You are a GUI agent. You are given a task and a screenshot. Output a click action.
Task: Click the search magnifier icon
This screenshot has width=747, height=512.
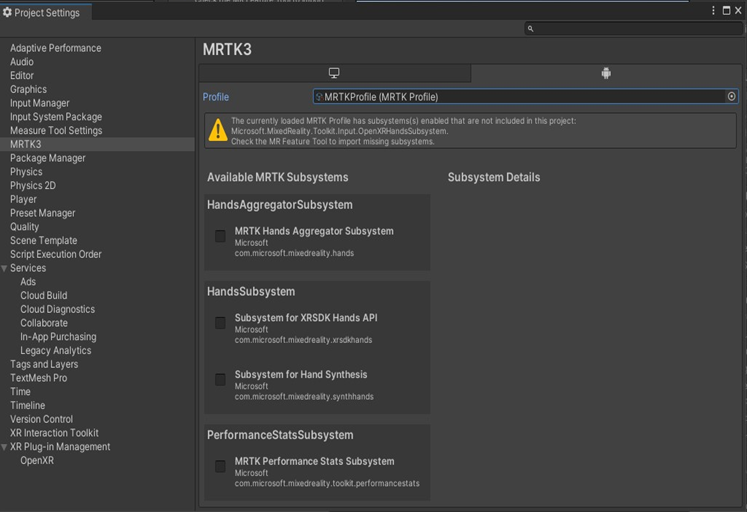coord(530,29)
